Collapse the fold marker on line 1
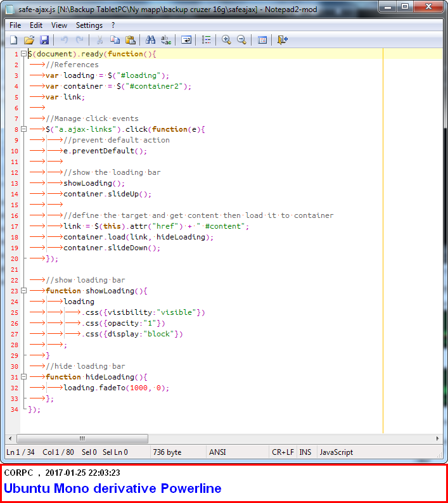448x503 pixels. 23,54
